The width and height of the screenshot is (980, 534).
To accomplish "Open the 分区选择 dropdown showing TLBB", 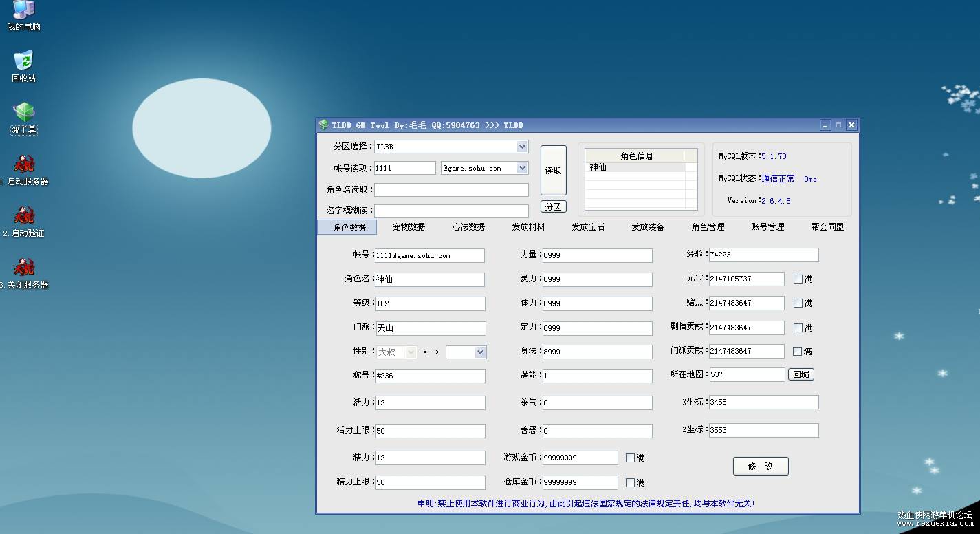I will 451,147.
